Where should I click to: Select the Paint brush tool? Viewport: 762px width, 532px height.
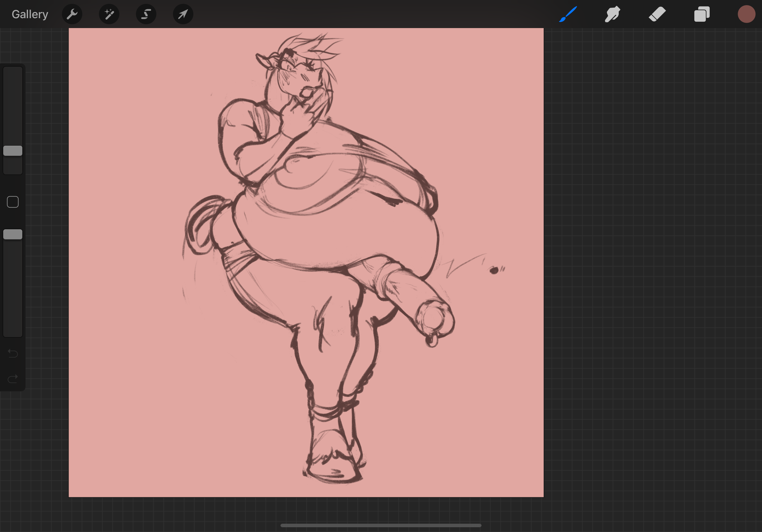pyautogui.click(x=568, y=14)
